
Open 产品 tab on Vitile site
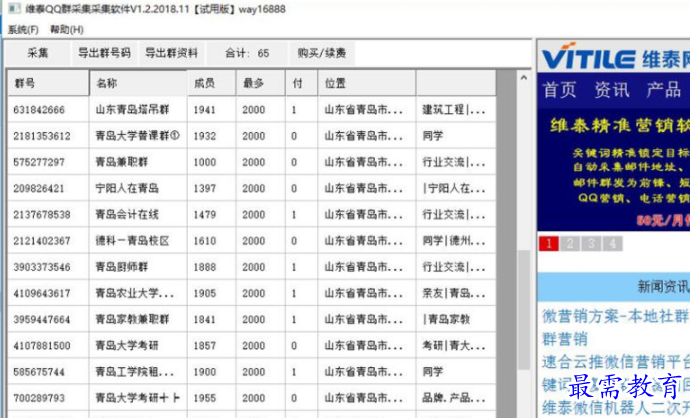click(664, 90)
